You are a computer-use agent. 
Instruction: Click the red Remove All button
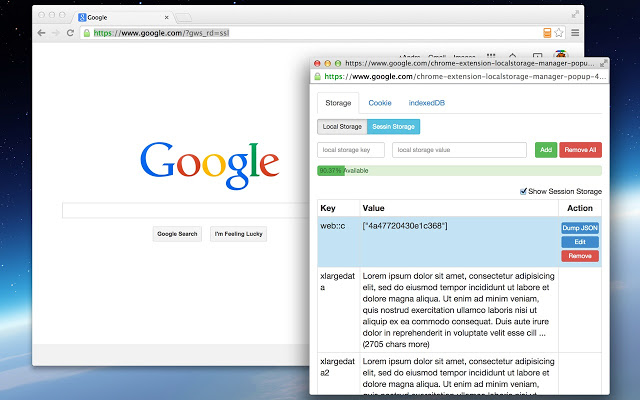580,150
